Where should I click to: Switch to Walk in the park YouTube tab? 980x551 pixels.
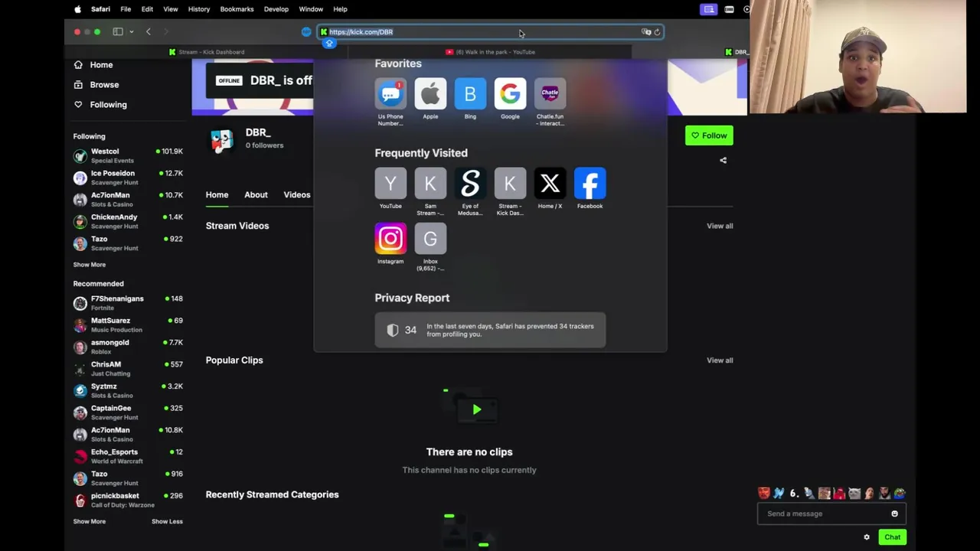coord(490,52)
